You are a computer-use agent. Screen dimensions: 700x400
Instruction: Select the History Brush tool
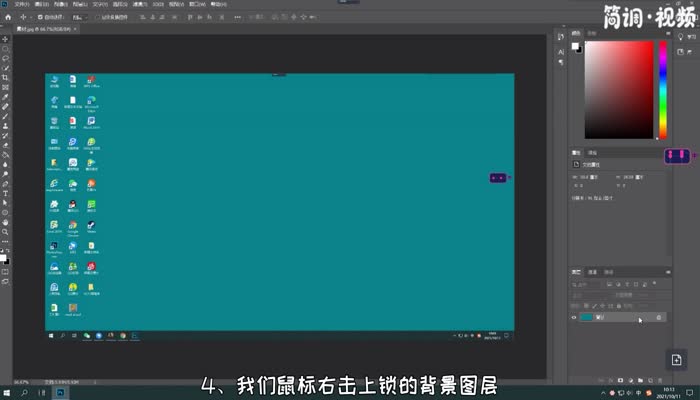pos(5,136)
